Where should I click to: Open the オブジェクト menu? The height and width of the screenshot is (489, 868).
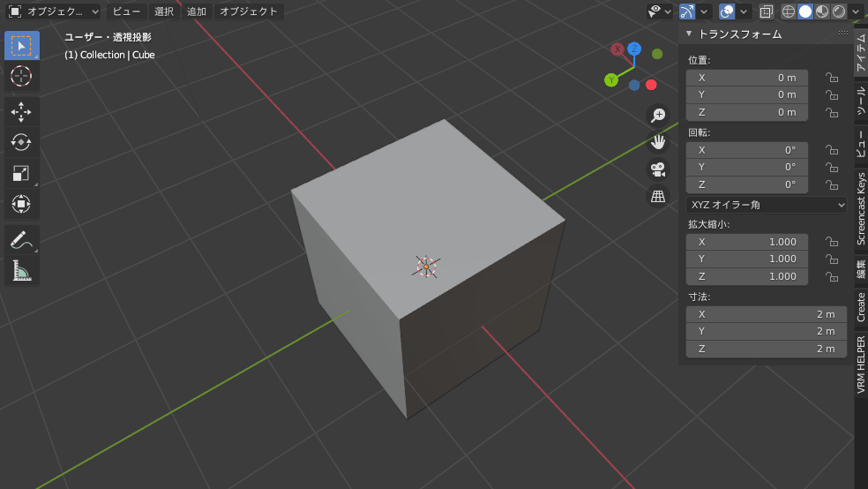249,11
